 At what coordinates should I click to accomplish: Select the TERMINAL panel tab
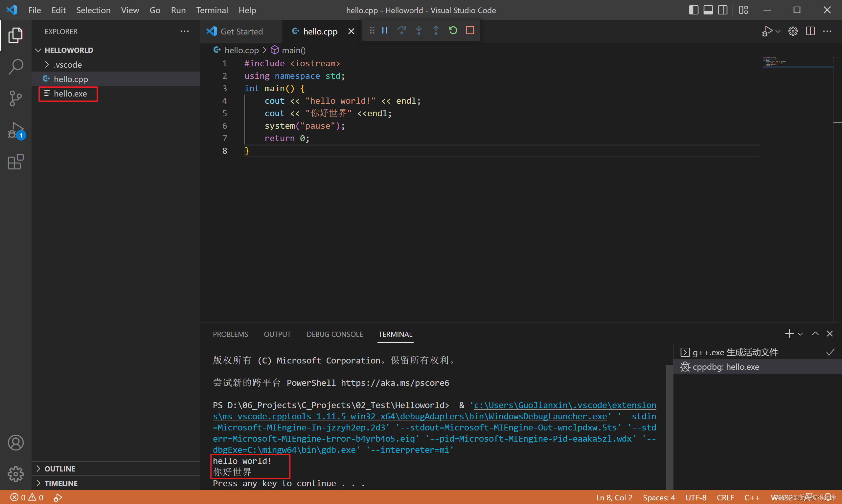(395, 334)
